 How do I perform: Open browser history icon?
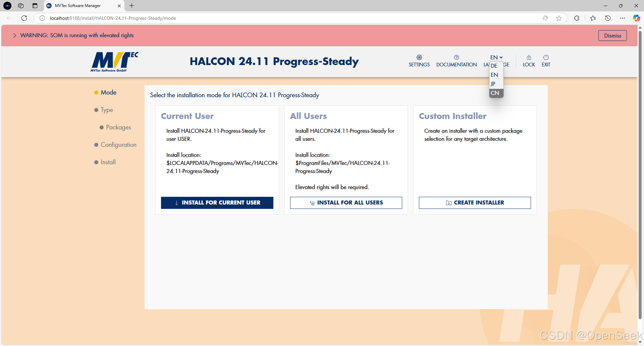(x=608, y=18)
